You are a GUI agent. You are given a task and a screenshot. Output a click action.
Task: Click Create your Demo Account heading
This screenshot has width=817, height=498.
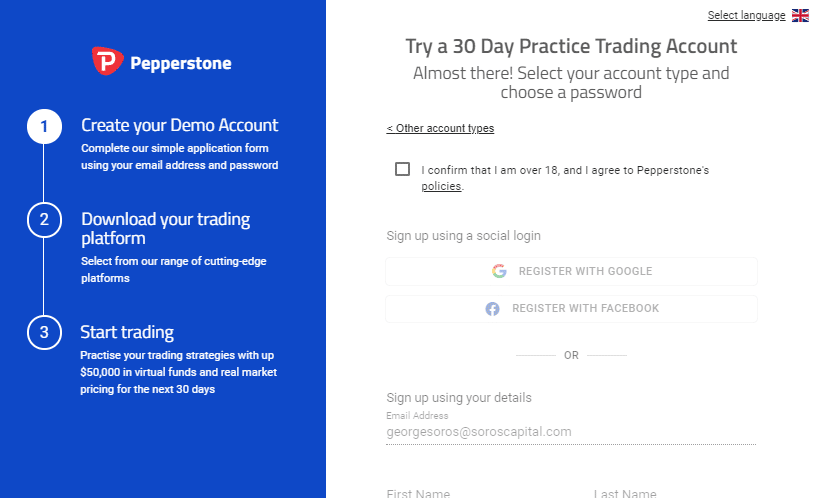179,126
